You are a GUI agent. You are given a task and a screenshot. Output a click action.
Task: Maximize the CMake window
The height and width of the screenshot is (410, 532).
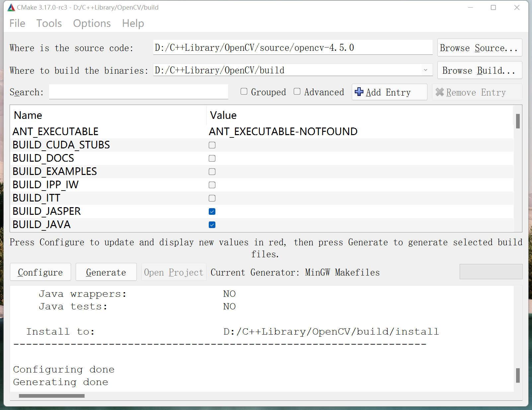point(494,7)
